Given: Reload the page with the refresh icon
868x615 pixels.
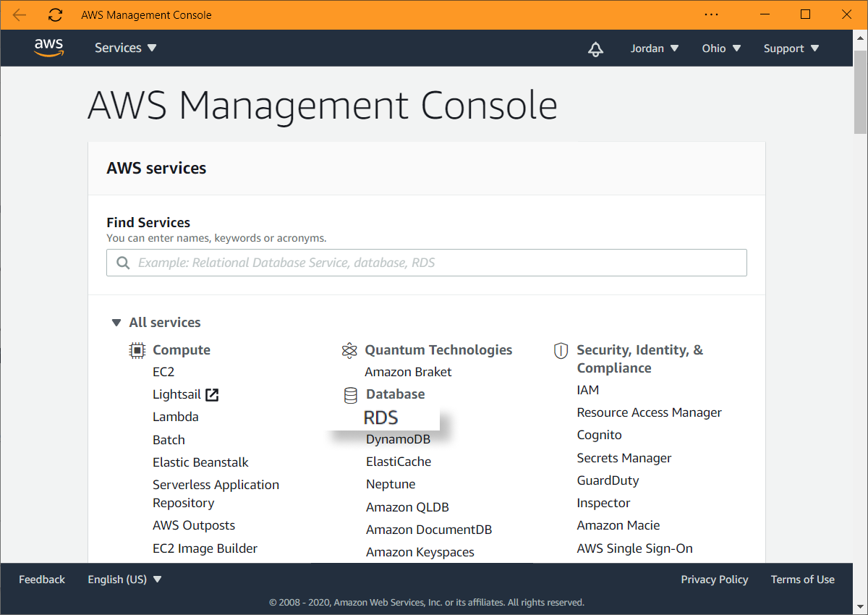Looking at the screenshot, I should tap(55, 14).
